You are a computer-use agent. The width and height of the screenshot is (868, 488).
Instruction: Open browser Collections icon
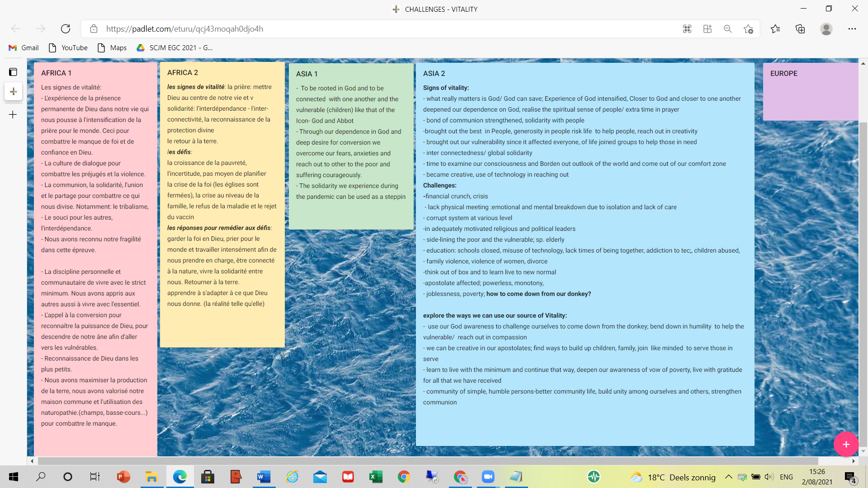(x=800, y=29)
